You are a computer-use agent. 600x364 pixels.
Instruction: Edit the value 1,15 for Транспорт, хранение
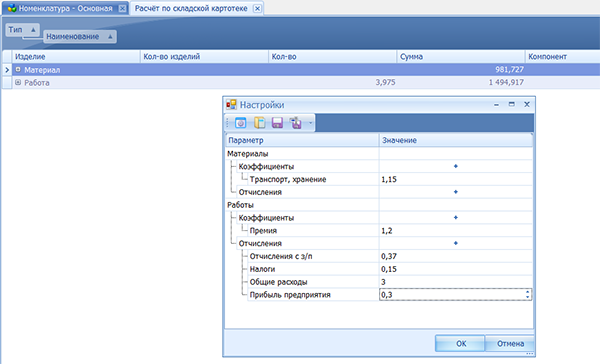coord(456,180)
